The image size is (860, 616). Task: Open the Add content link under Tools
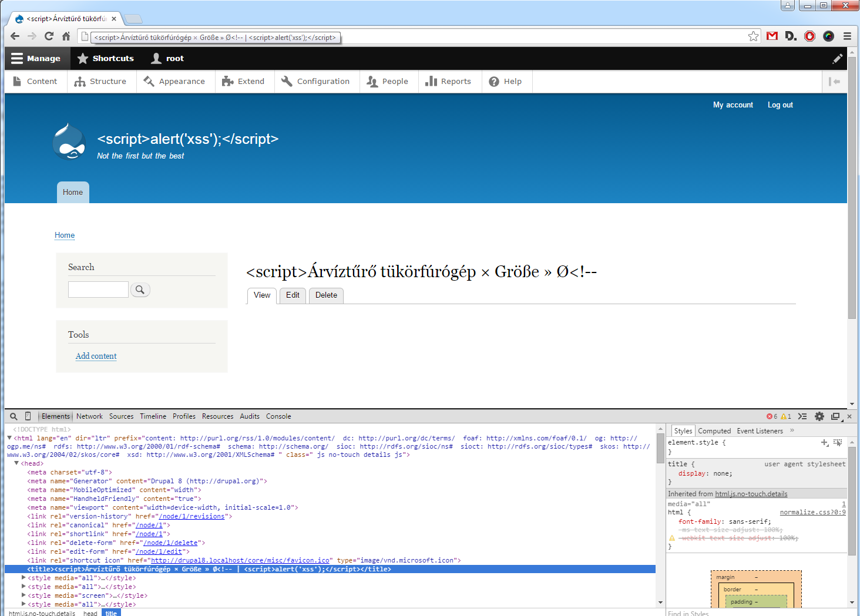pos(96,356)
